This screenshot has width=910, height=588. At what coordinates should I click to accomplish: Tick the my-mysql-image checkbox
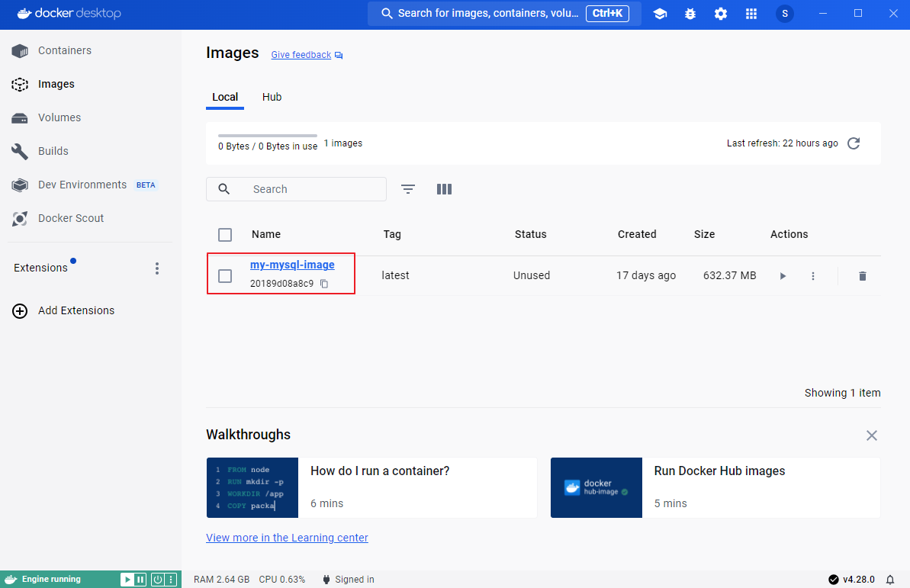pyautogui.click(x=225, y=276)
